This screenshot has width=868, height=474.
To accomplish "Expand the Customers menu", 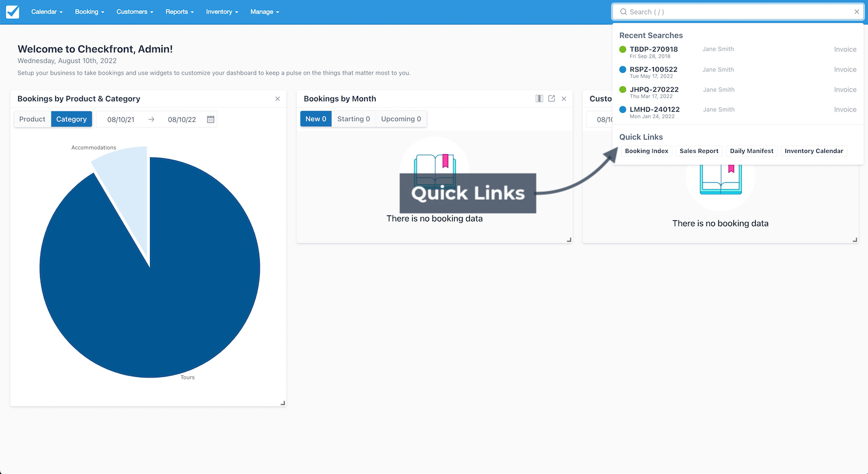I will pyautogui.click(x=135, y=12).
